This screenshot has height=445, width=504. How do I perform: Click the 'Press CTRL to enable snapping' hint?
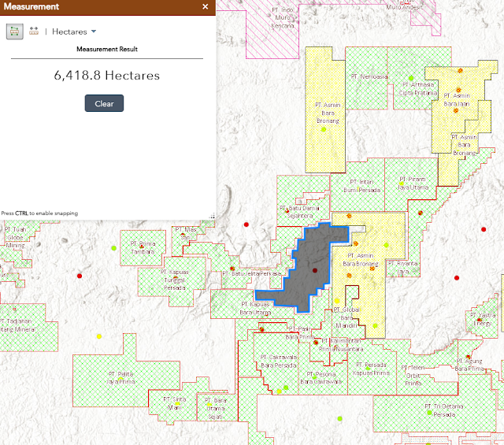pyautogui.click(x=39, y=213)
